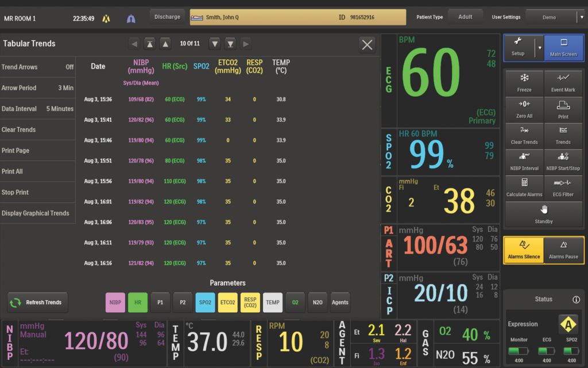This screenshot has height=368, width=588.
Task: Change Patient Type Adult
Action: (465, 17)
